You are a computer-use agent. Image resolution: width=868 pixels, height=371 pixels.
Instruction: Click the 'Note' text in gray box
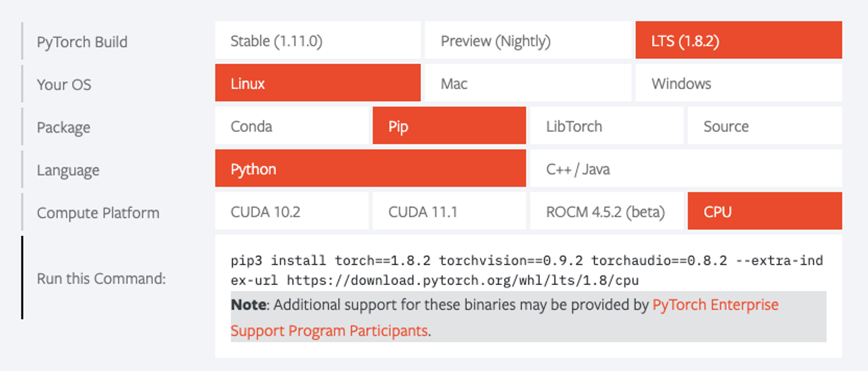click(249, 305)
